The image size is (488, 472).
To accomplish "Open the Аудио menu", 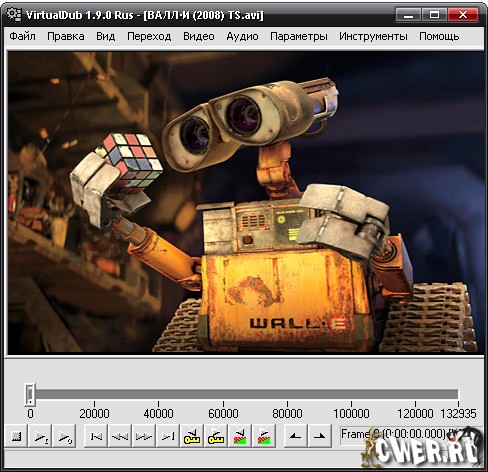I will pos(242,36).
